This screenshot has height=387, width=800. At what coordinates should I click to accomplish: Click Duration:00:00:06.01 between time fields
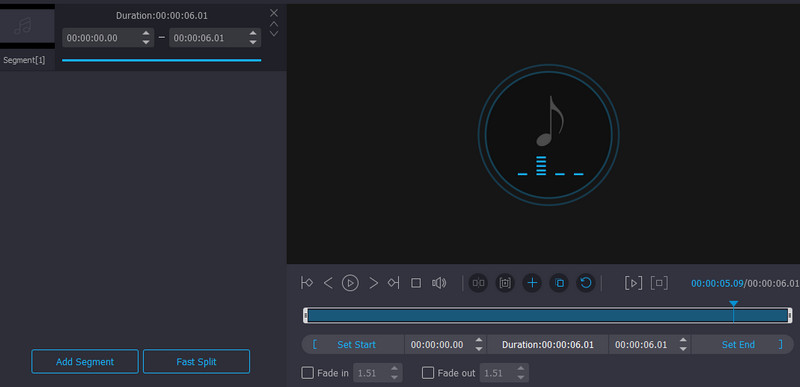click(x=548, y=345)
